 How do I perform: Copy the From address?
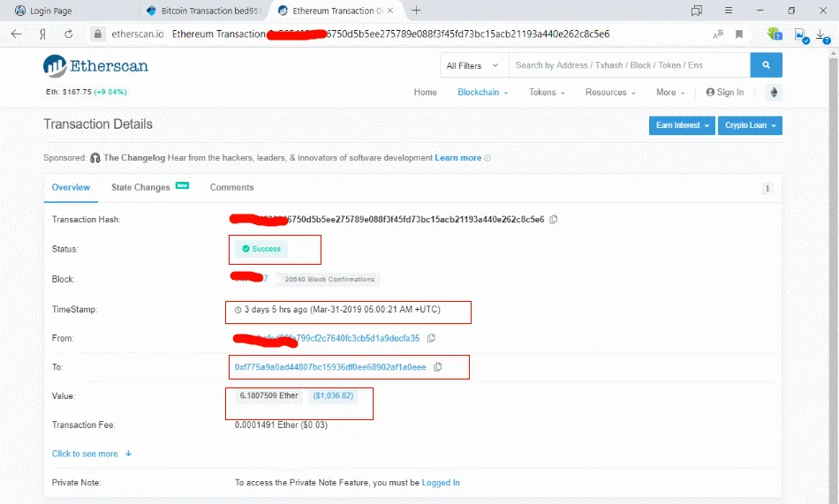tap(431, 338)
